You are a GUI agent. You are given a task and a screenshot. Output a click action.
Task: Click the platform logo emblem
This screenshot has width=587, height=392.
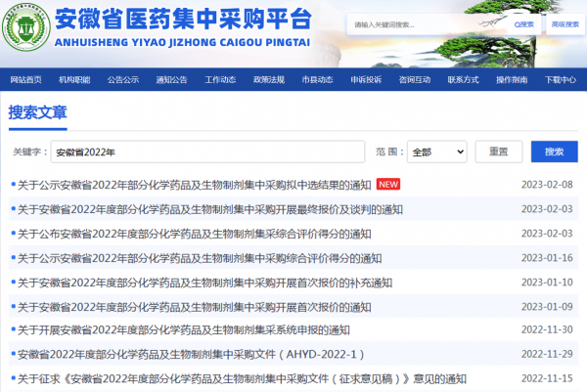[26, 31]
